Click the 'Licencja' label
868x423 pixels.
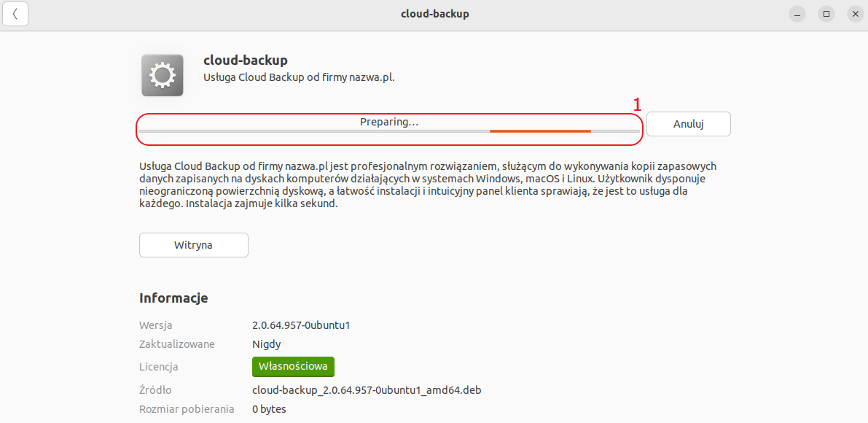pyautogui.click(x=159, y=367)
